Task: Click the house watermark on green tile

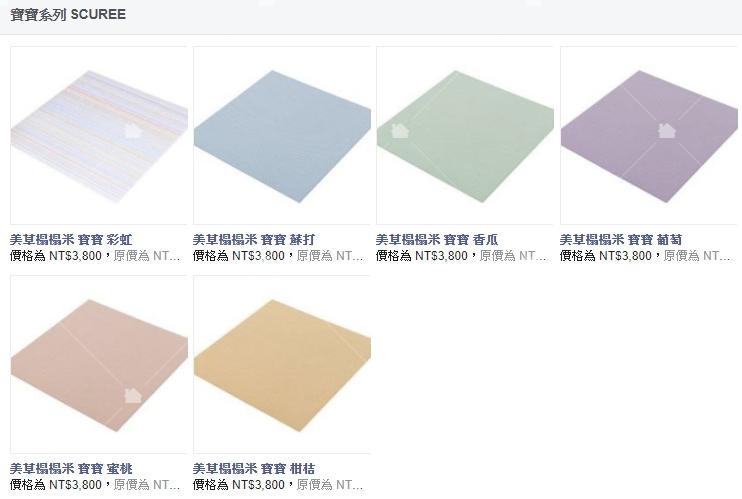Action: (x=400, y=131)
